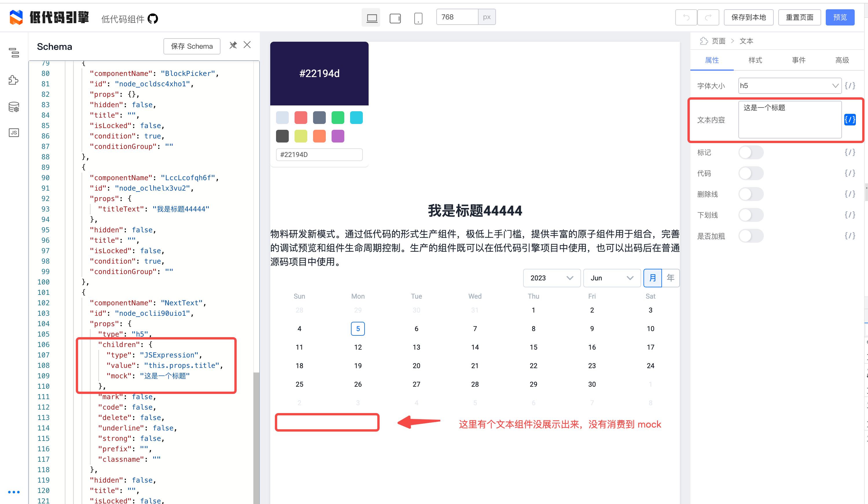Switch preview to mobile viewport
The width and height of the screenshot is (868, 504).
[x=418, y=18]
